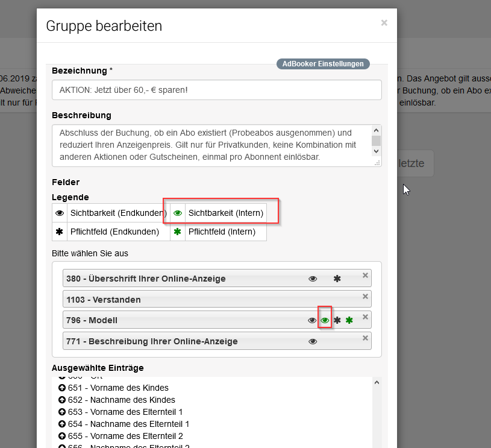Remove field 1103 - Verstanden with its X
This screenshot has width=491, height=448.
click(x=365, y=296)
